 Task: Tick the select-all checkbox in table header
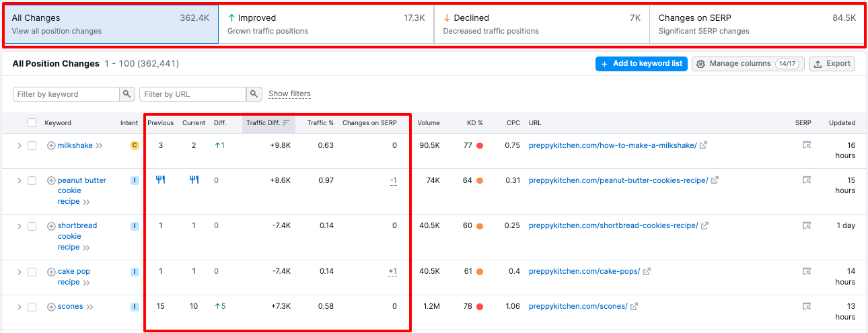coord(32,123)
